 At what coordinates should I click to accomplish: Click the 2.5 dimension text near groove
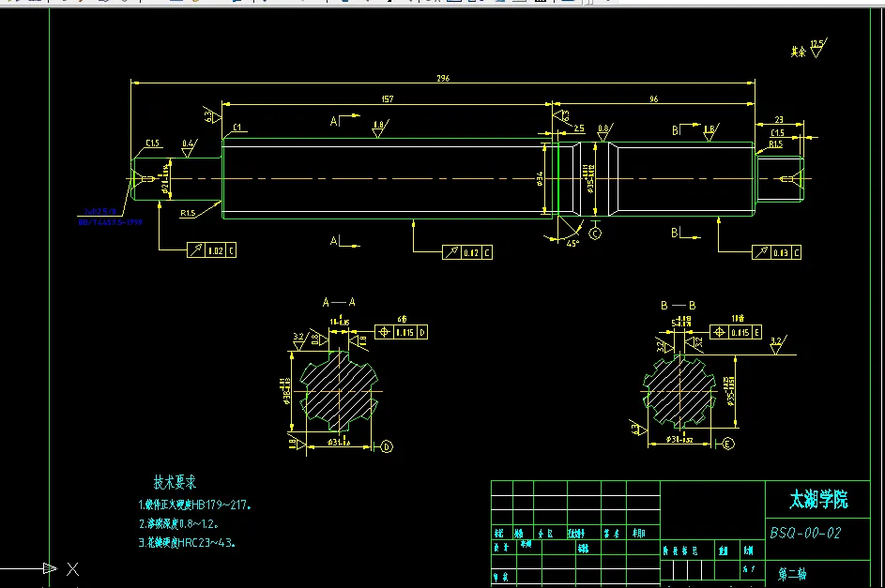tap(579, 128)
